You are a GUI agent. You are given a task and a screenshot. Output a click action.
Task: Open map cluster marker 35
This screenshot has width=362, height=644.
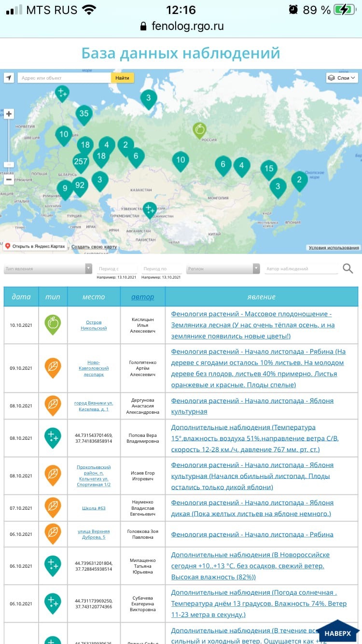pos(84,114)
